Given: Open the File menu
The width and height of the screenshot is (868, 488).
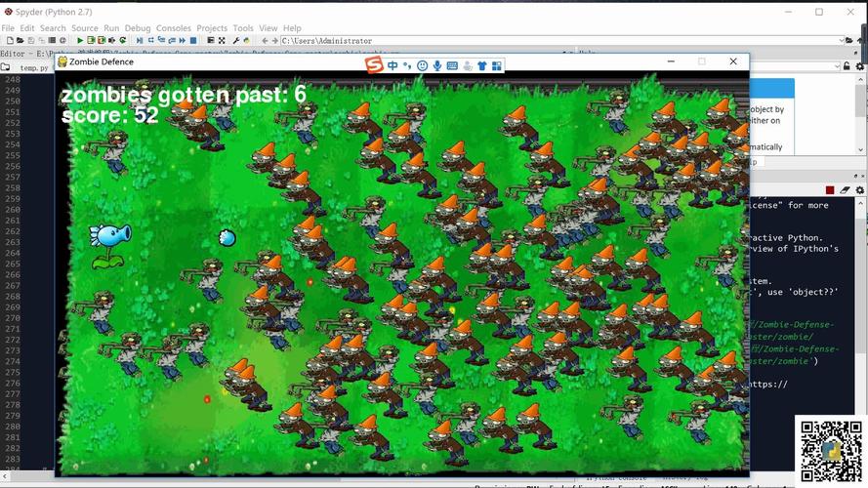Looking at the screenshot, I should (x=8, y=27).
